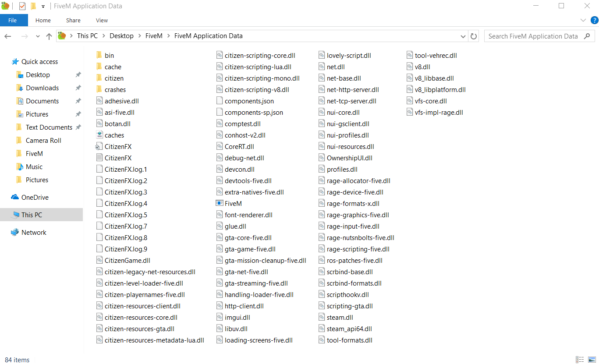Go up to parent folder arrow
Viewport: 599px width, 364px height.
pyautogui.click(x=49, y=36)
